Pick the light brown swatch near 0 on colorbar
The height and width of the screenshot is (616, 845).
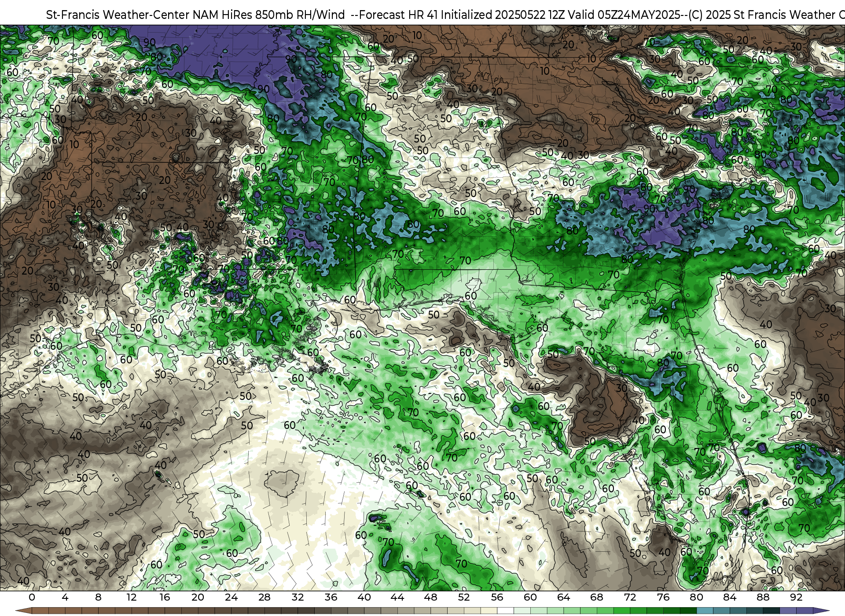click(40, 611)
